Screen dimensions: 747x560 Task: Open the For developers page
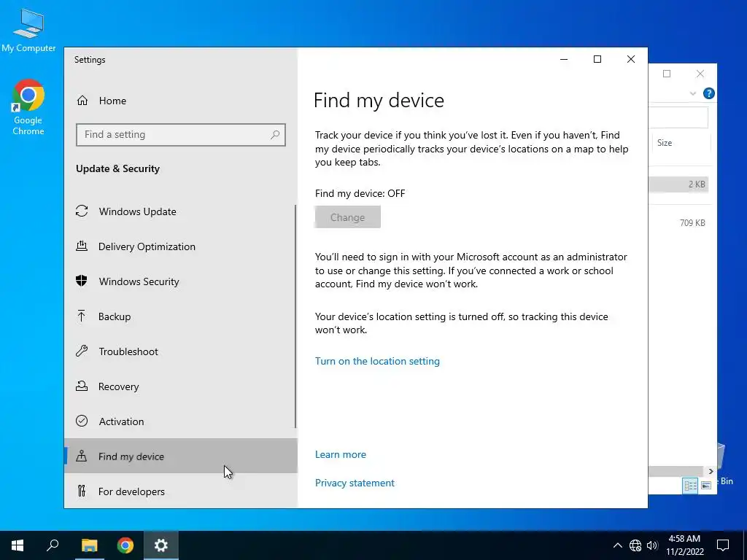180,491
